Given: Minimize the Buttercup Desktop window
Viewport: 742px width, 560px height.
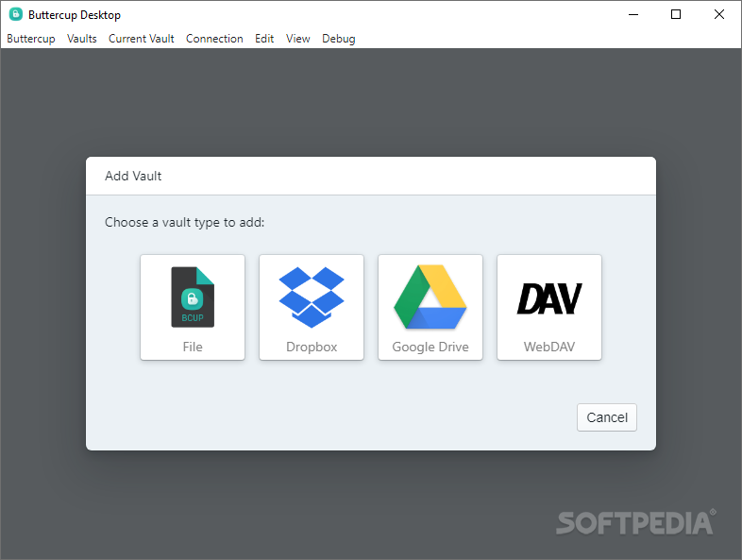Looking at the screenshot, I should [x=633, y=15].
